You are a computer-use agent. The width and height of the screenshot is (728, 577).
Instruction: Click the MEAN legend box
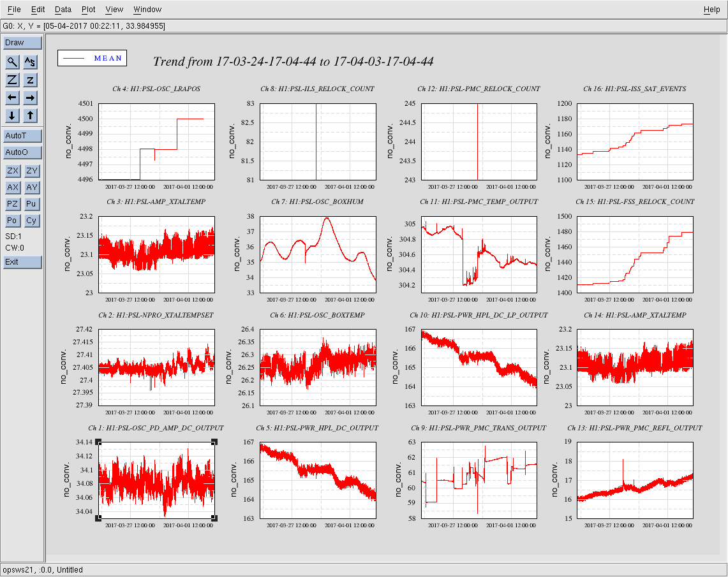(92, 58)
